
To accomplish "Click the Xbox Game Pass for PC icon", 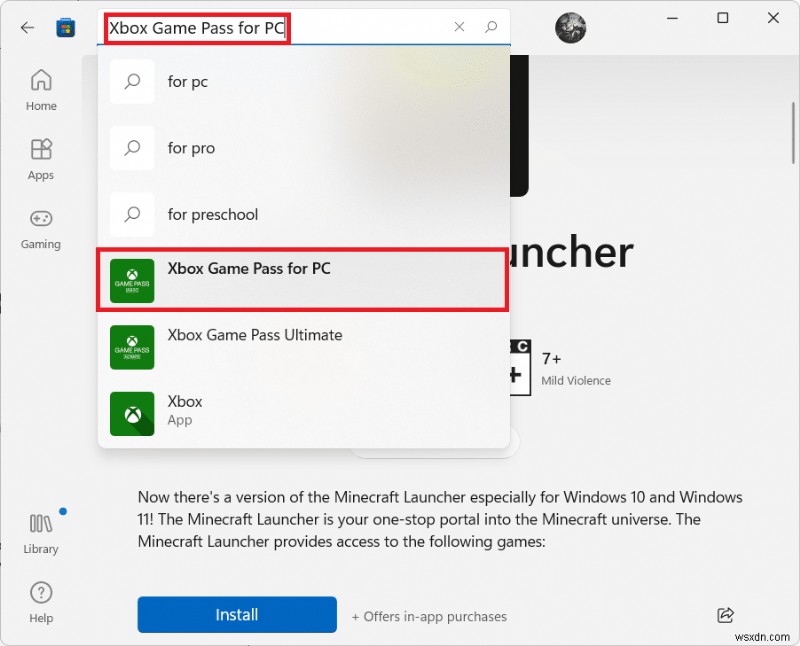I will click(132, 281).
